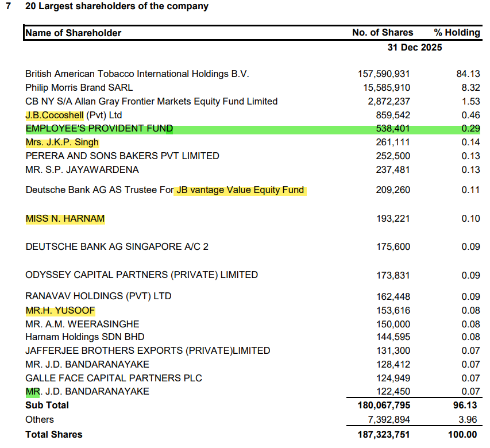
Task: Click the share count 175,600
Action: (x=393, y=246)
